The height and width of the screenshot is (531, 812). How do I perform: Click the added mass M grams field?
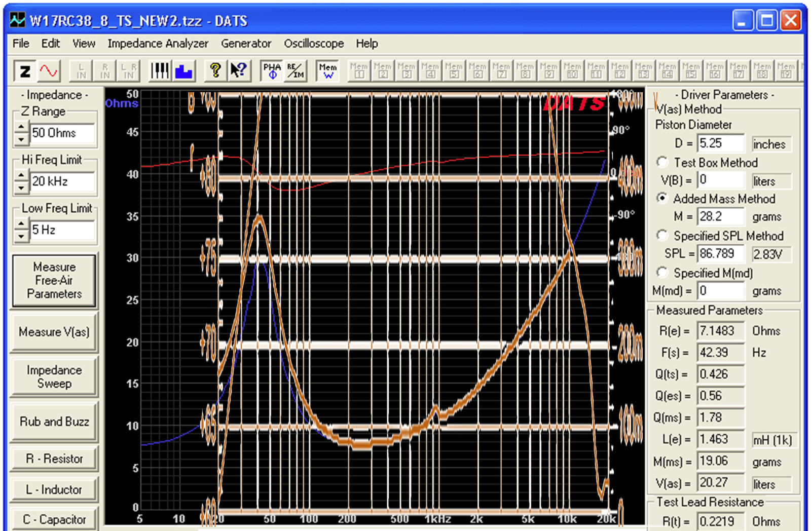(721, 216)
